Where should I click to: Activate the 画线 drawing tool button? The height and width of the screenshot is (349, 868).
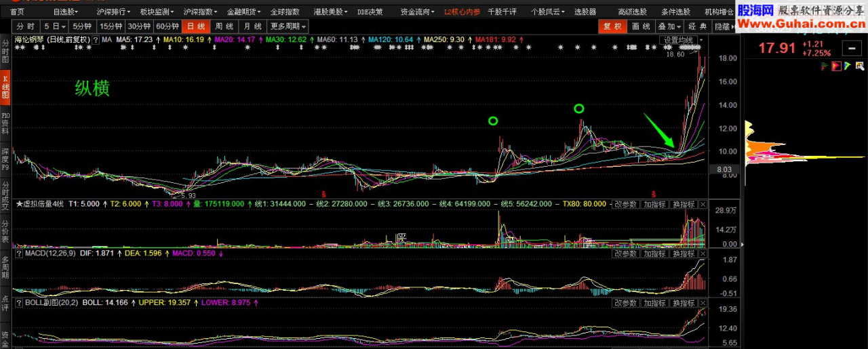pos(641,26)
